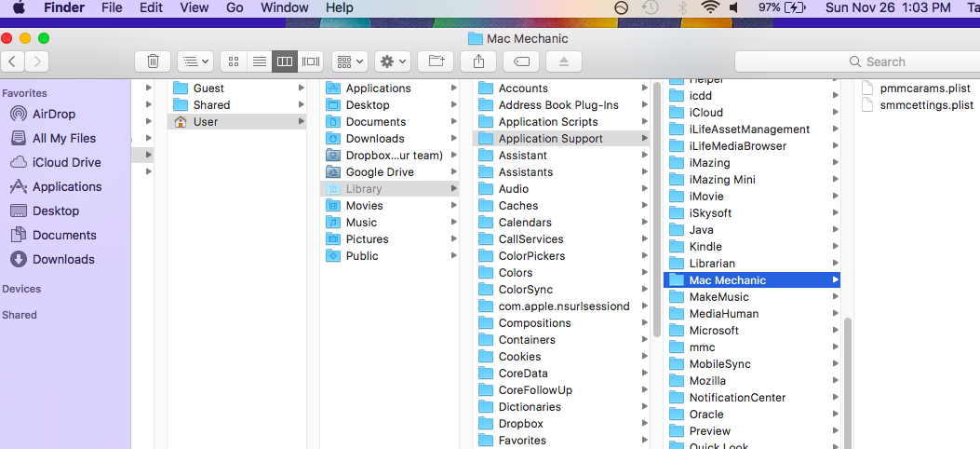Select the Mac Mechanic folder

(752, 280)
